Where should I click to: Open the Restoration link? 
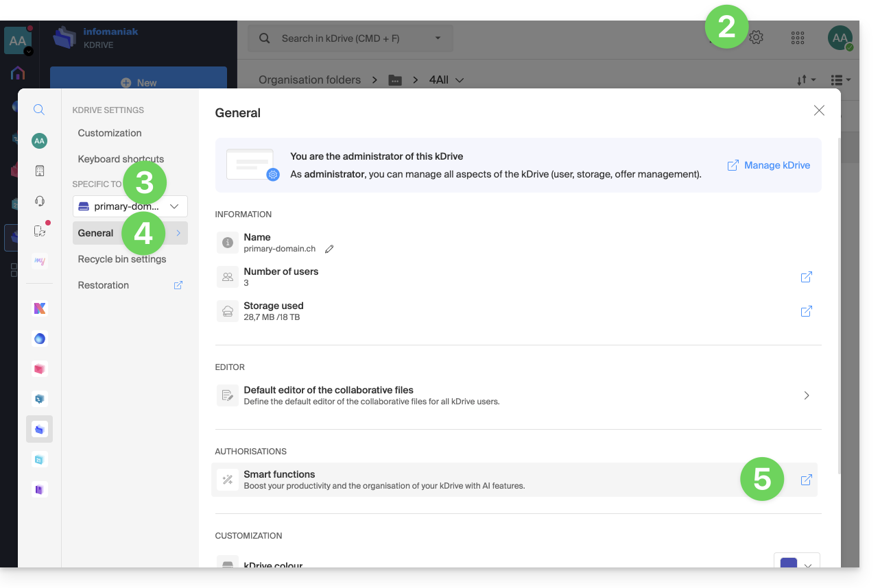104,285
